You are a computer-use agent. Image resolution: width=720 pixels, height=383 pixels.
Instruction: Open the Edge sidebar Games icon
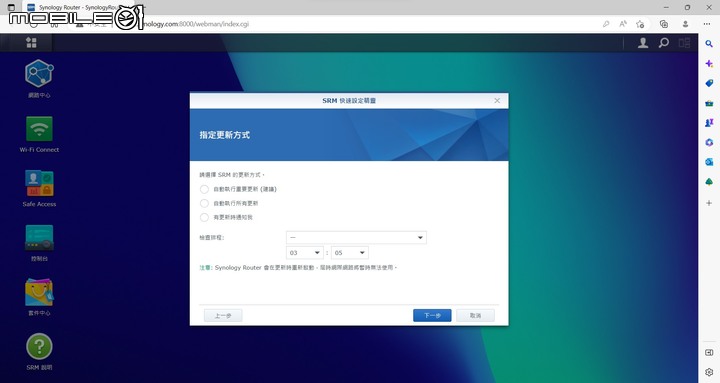point(709,123)
